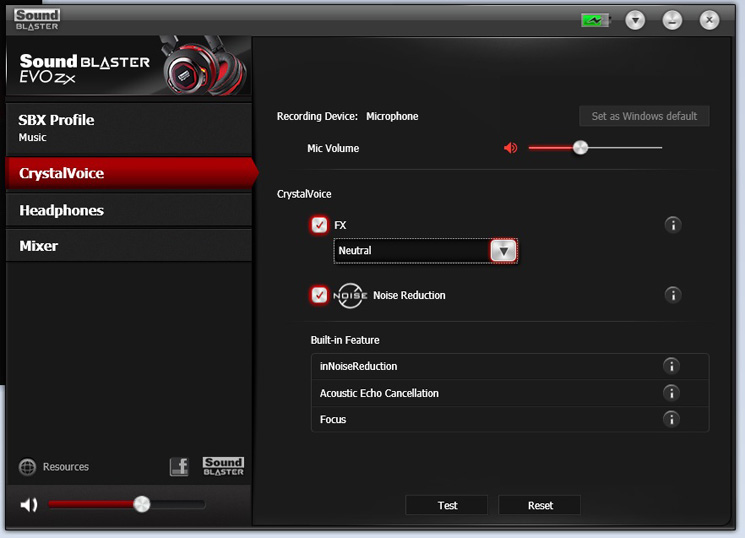Open the Mixer section
The height and width of the screenshot is (538, 745).
[x=129, y=246]
